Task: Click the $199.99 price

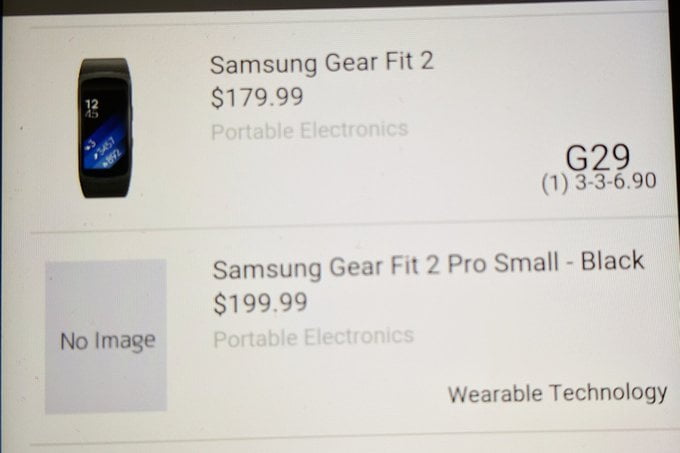Action: tap(260, 303)
